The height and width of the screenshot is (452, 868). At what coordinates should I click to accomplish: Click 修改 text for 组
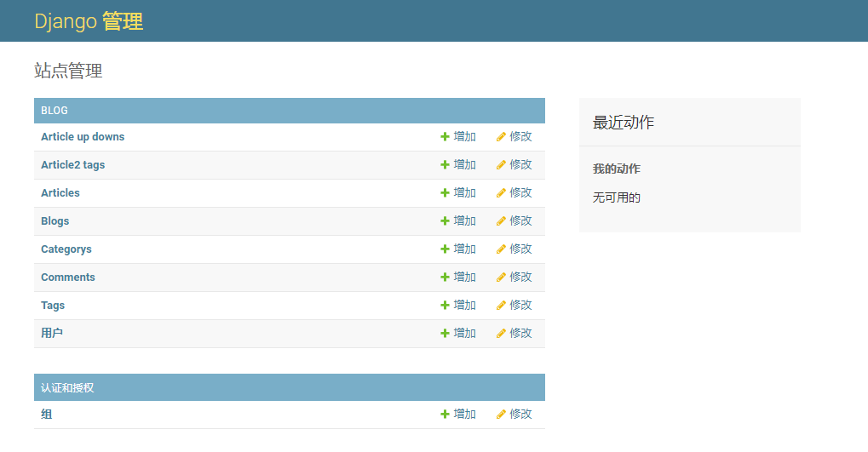[x=521, y=414]
